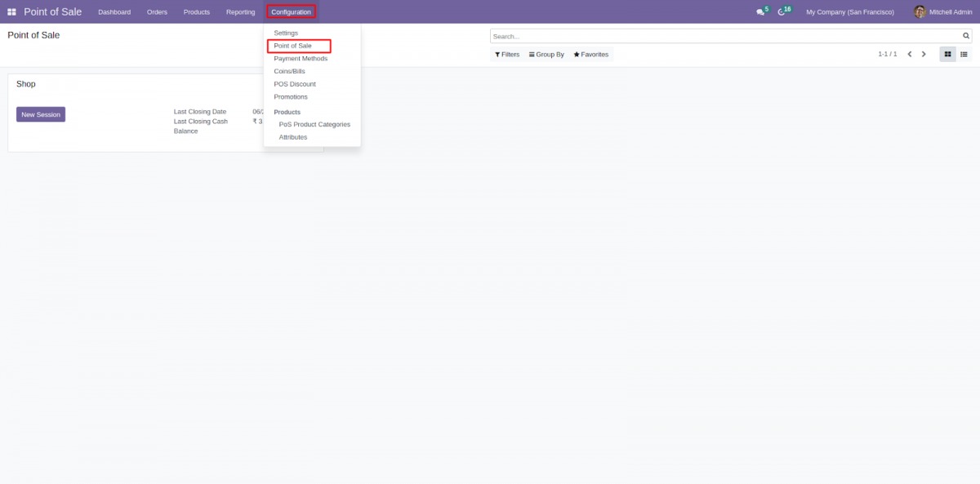The height and width of the screenshot is (484, 980).
Task: Open the activities clock icon
Action: coord(782,12)
